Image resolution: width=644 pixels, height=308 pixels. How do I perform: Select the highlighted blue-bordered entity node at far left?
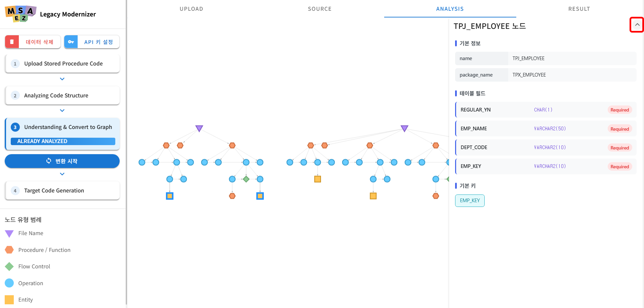coord(170,196)
